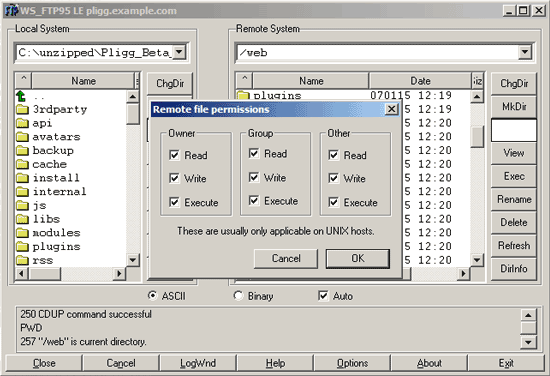Click the remote ChgDir button
The image size is (550, 376).
(514, 83)
